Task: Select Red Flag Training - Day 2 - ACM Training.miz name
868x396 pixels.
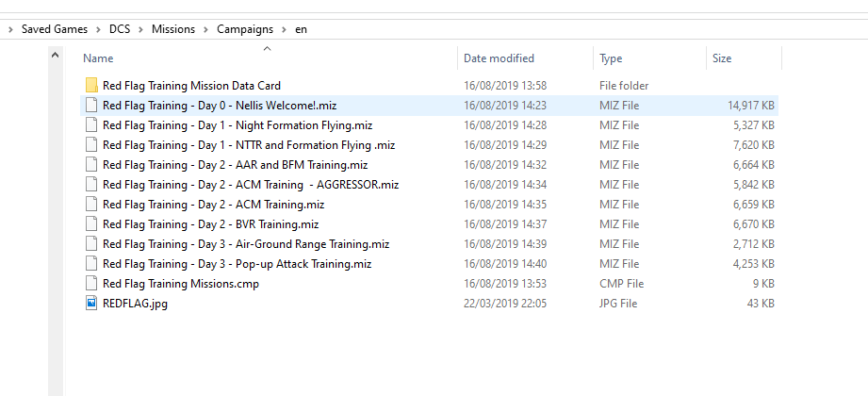Action: pyautogui.click(x=214, y=205)
